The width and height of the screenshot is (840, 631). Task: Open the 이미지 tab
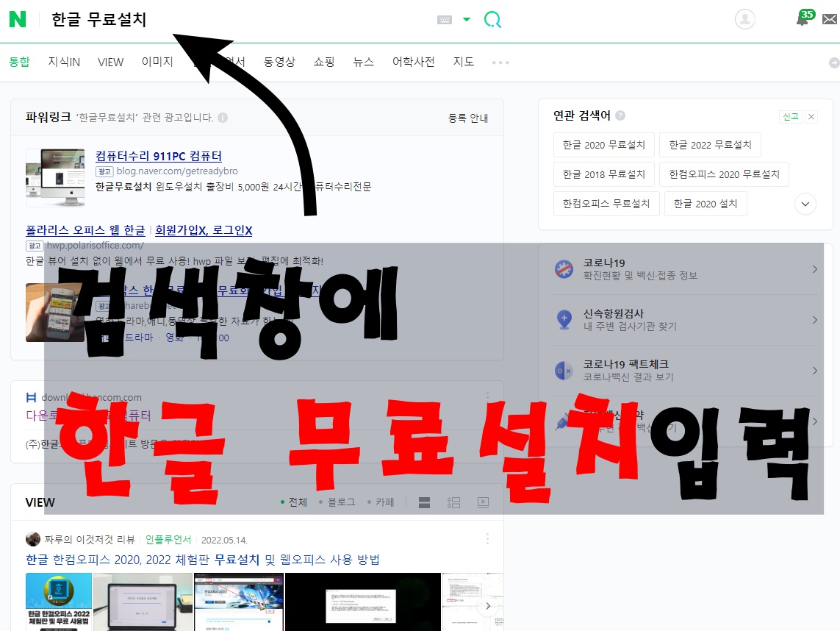pos(157,62)
